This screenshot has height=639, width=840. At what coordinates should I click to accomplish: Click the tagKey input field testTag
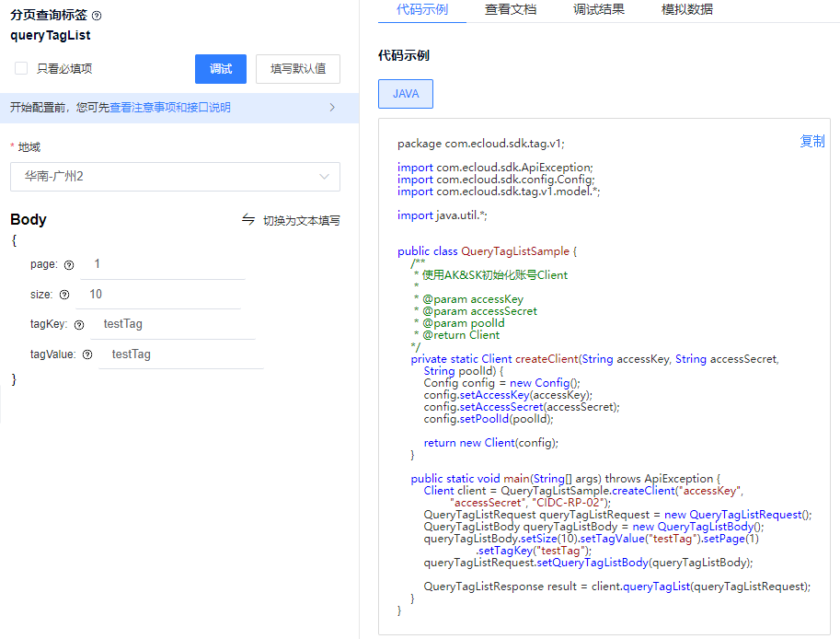pyautogui.click(x=173, y=324)
